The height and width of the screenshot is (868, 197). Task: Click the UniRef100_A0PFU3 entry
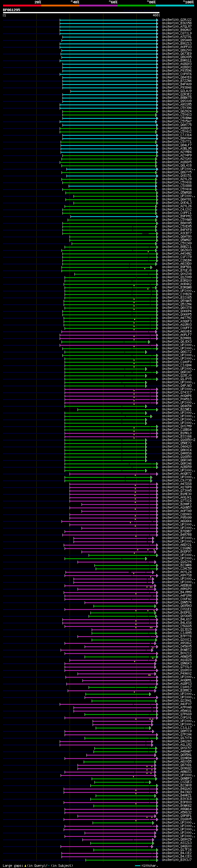[x=176, y=47]
